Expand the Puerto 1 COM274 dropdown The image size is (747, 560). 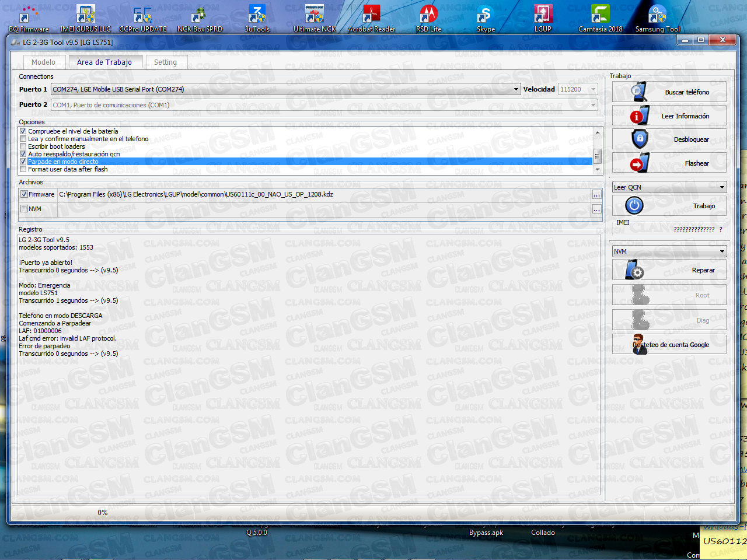(516, 89)
